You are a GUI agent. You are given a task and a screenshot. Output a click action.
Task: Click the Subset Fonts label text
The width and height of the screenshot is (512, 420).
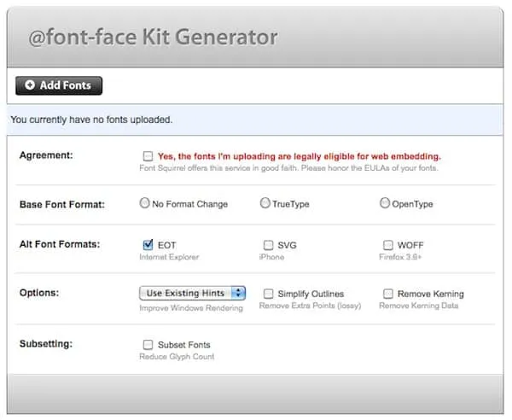click(183, 345)
